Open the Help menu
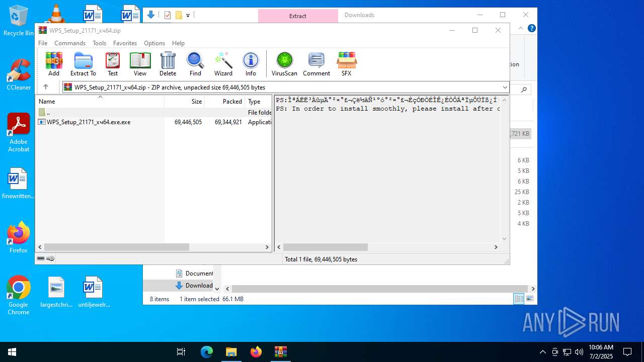644x362 pixels. 178,43
